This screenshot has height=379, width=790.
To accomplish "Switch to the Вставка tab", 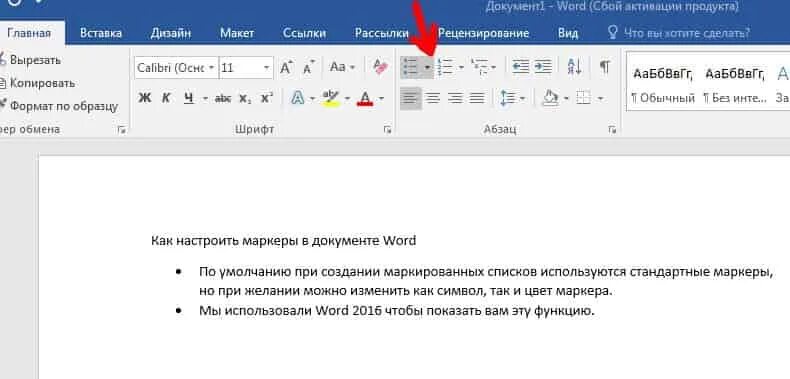I will point(101,33).
